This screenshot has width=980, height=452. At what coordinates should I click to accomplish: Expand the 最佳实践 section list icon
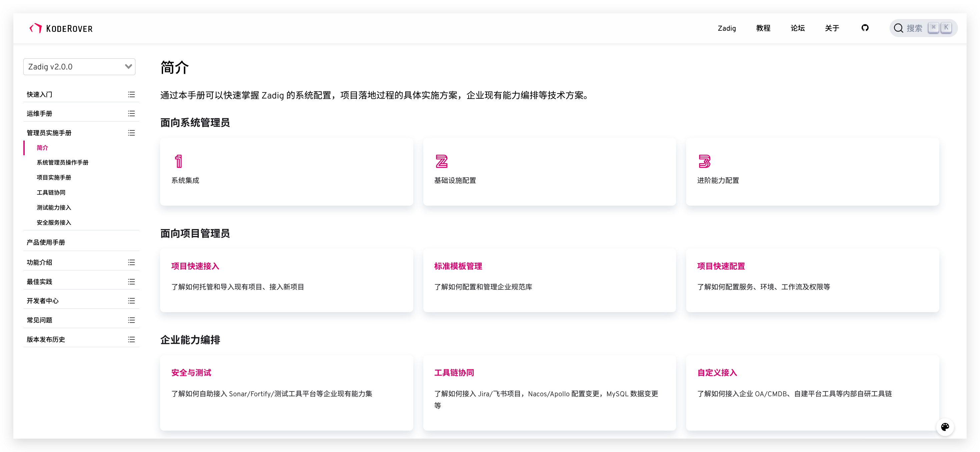tap(131, 282)
